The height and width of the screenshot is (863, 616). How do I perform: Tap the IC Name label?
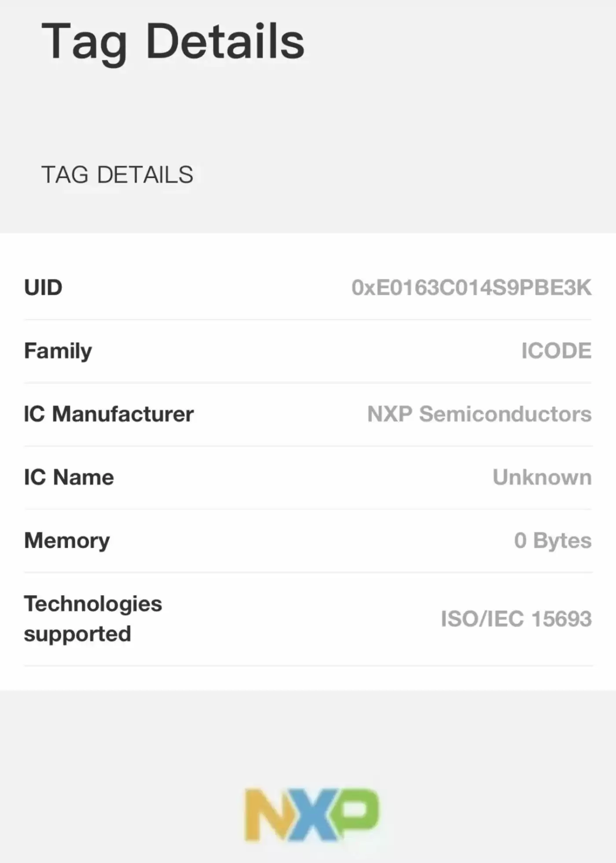click(x=69, y=477)
